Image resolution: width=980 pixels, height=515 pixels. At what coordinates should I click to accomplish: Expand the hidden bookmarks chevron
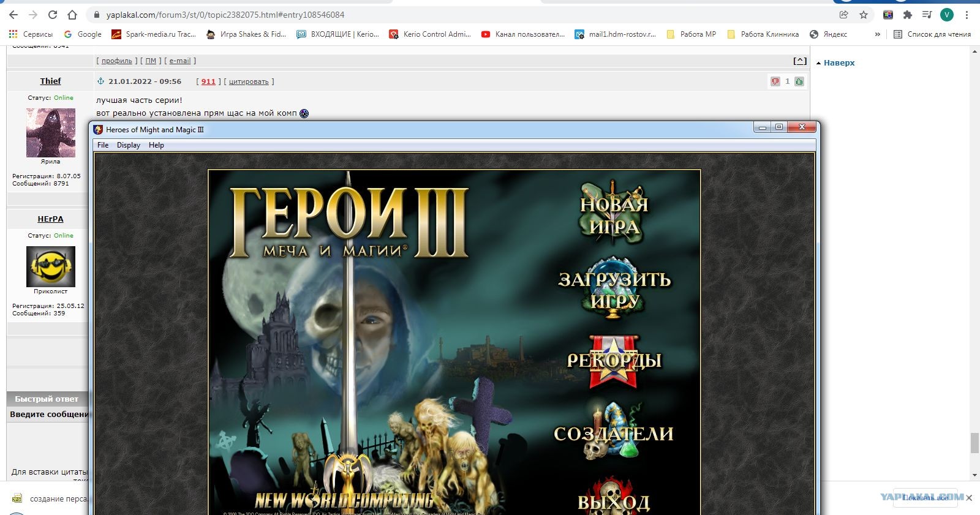click(x=878, y=34)
